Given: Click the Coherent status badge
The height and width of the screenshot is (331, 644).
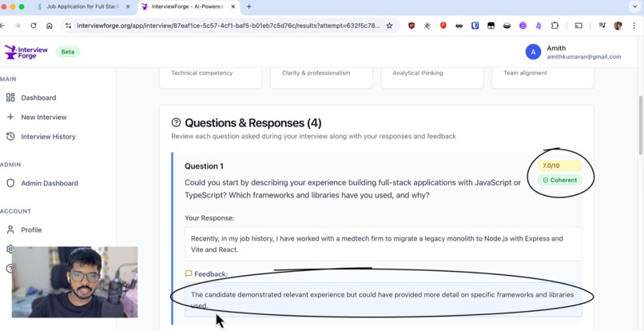Looking at the screenshot, I should click(559, 180).
